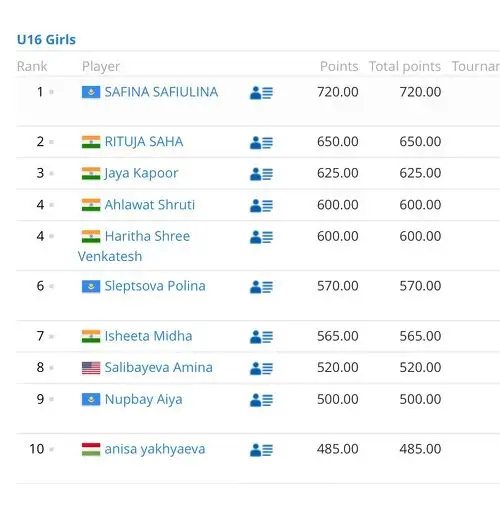Image resolution: width=500 pixels, height=508 pixels.
Task: Open the player profile icon for SAFINA SAFIULINA
Action: click(x=261, y=93)
